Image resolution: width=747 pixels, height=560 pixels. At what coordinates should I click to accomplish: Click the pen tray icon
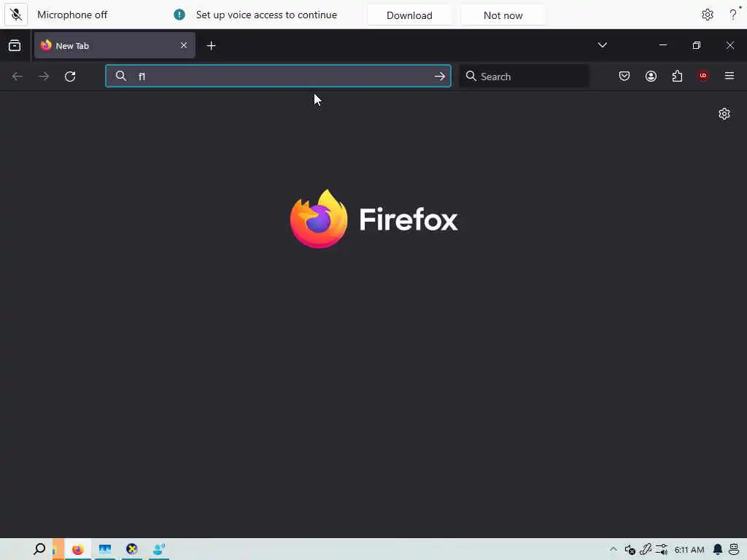pyautogui.click(x=646, y=550)
